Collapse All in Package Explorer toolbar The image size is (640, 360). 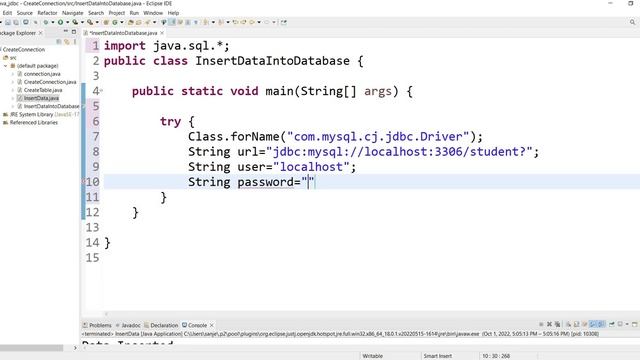point(59,41)
